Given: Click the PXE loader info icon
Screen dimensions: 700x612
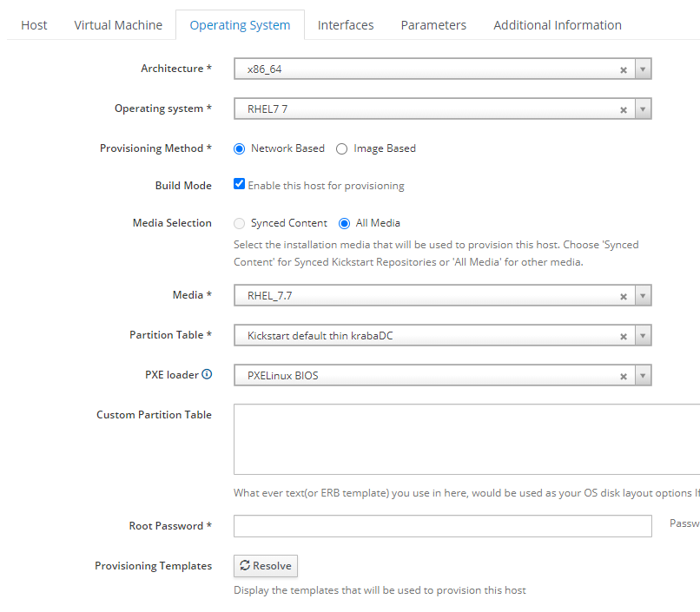Looking at the screenshot, I should (x=207, y=375).
